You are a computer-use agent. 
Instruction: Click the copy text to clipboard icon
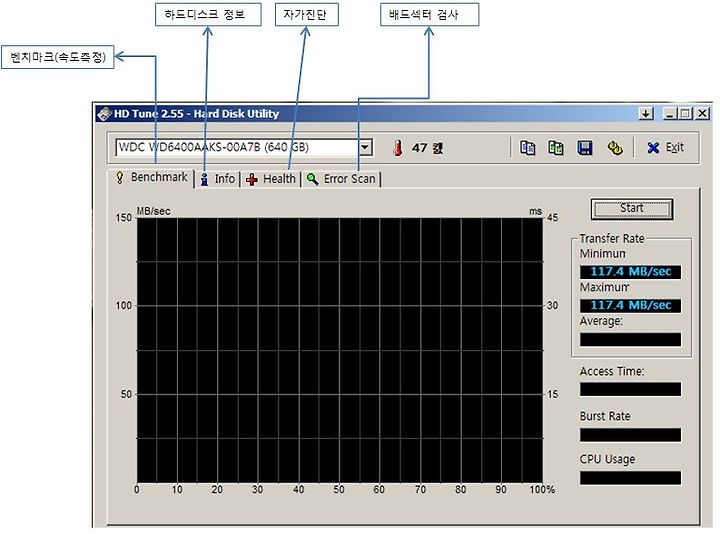click(x=528, y=148)
